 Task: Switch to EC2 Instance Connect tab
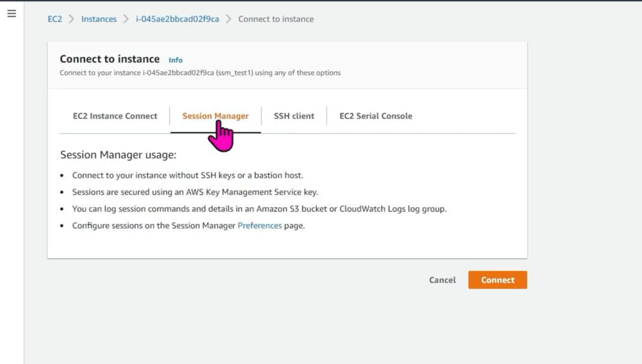click(x=115, y=116)
